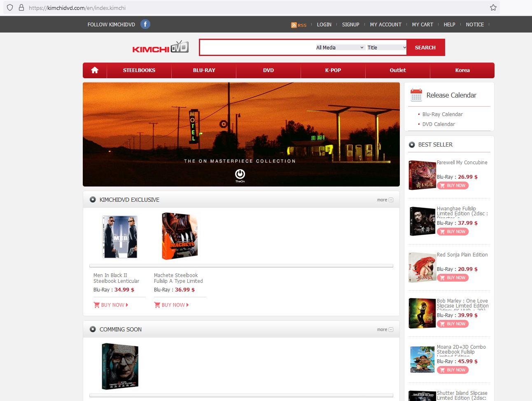Image resolution: width=532 pixels, height=401 pixels.
Task: Click the site security shield icon in address bar
Action: pos(10,7)
